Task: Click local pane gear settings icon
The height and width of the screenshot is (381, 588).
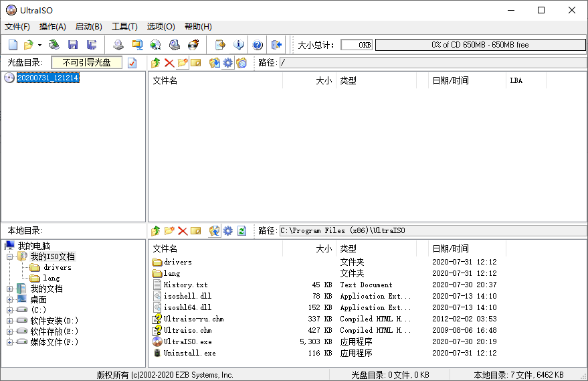Action: [x=228, y=230]
